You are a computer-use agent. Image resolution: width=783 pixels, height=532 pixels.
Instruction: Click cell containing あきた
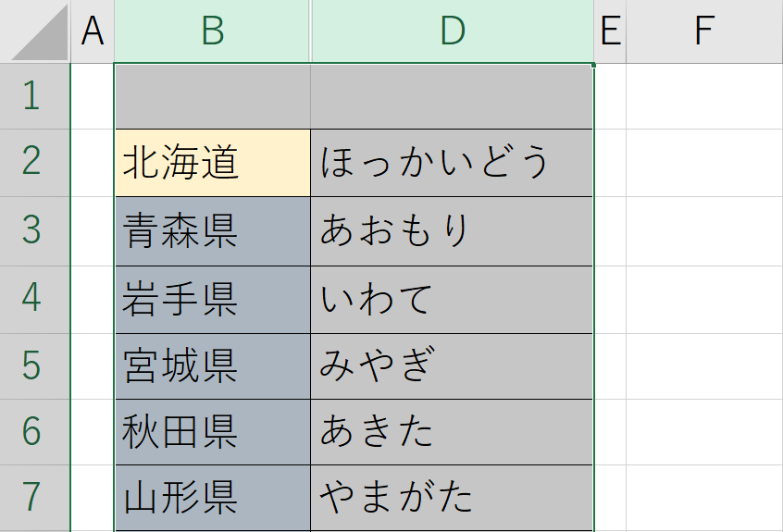click(452, 432)
